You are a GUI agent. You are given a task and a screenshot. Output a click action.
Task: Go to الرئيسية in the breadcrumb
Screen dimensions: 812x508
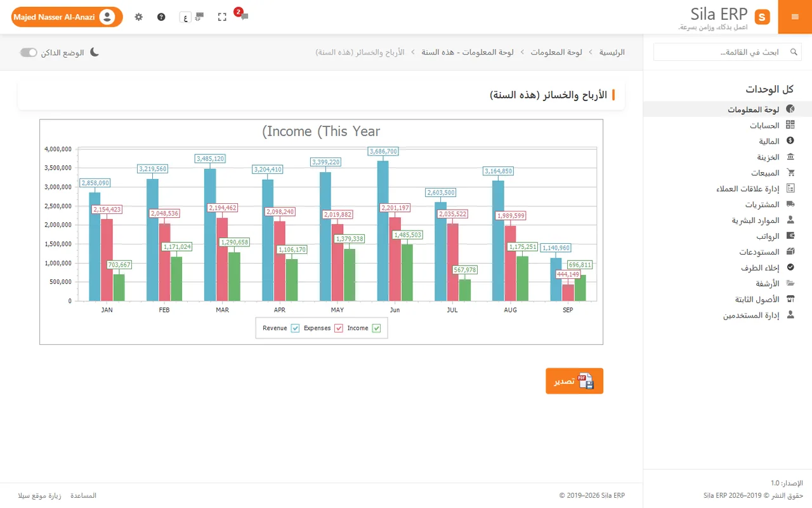[x=612, y=52]
